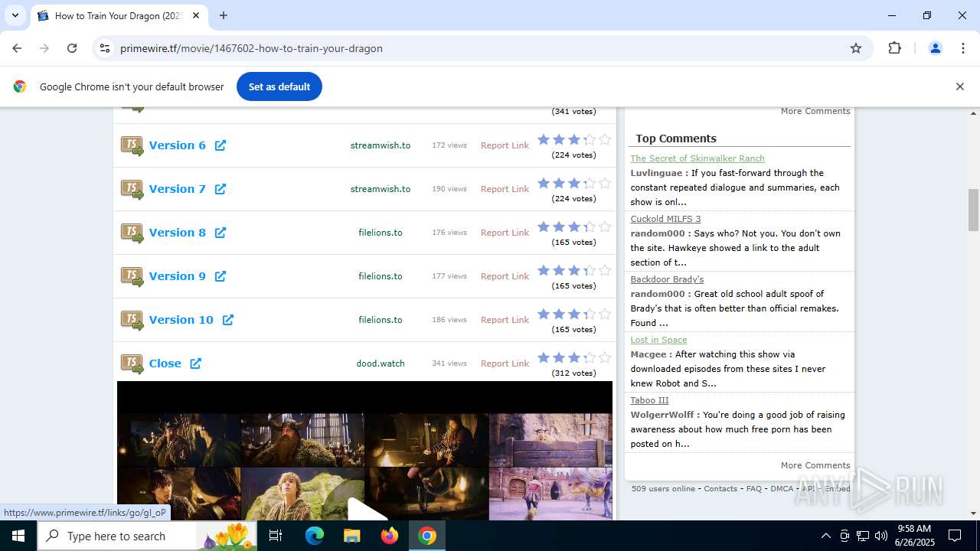Image resolution: width=980 pixels, height=551 pixels.
Task: Open the notification center on taskbar
Action: pos(955,536)
